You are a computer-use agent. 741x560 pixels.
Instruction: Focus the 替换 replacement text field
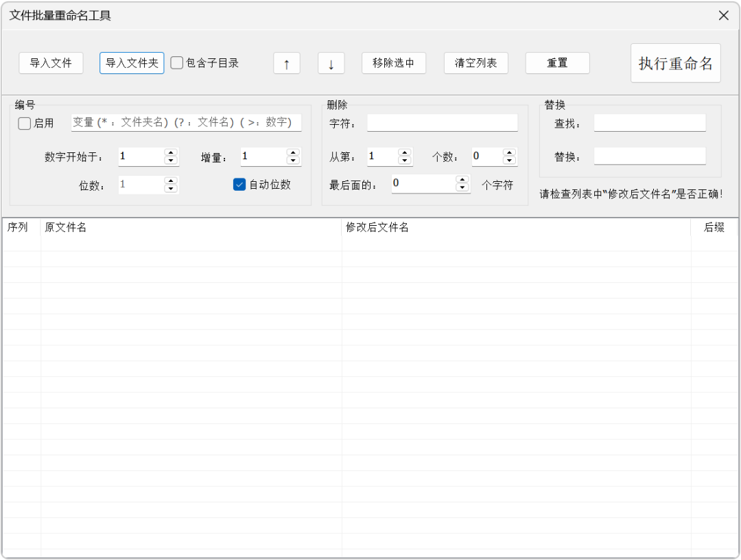[650, 156]
